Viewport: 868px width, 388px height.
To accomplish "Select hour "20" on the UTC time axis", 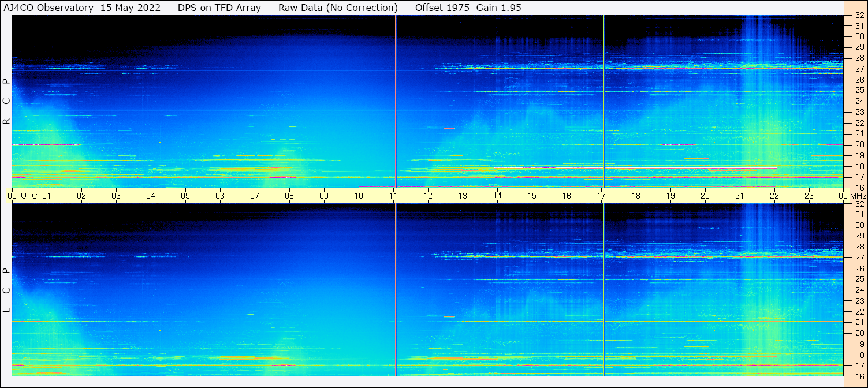I will [x=705, y=196].
